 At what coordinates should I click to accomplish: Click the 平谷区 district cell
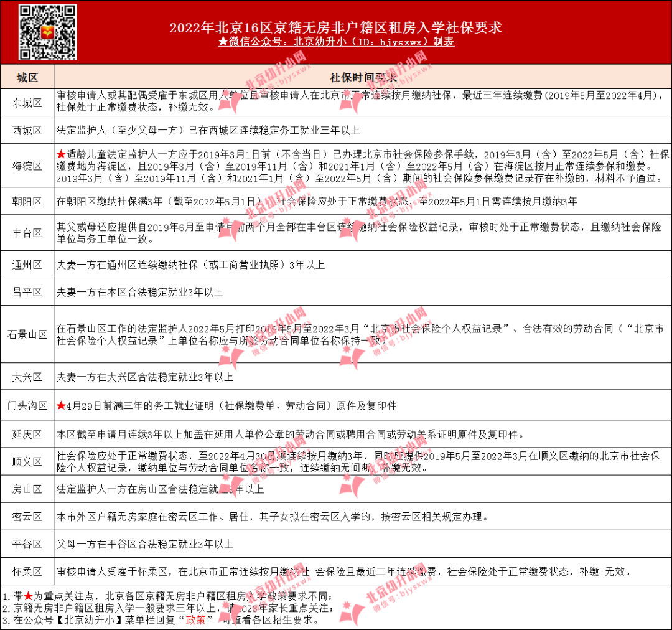pyautogui.click(x=27, y=544)
